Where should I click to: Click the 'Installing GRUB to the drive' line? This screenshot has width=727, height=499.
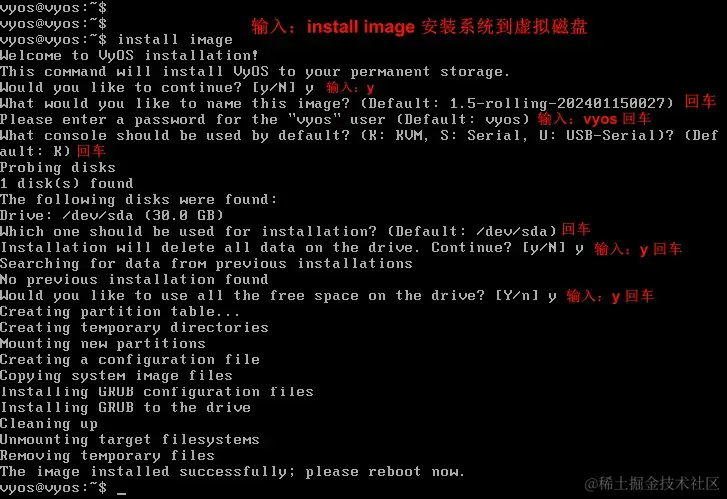(125, 407)
